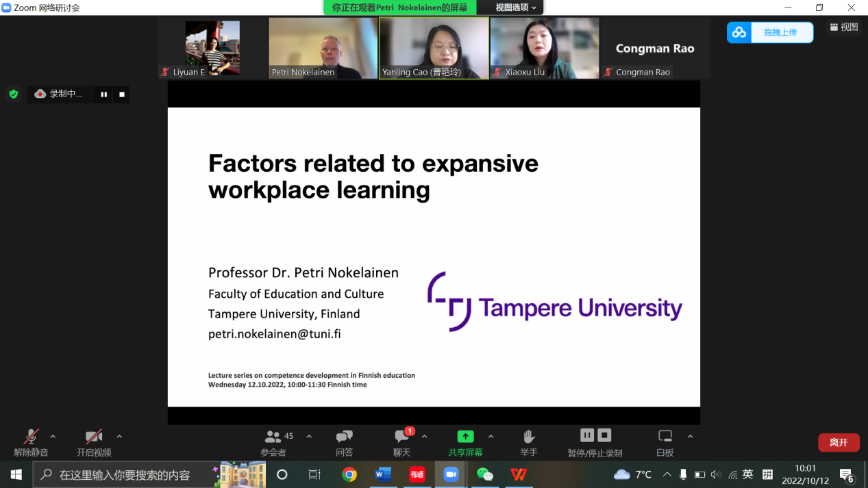Expand audio options arrow beside mute

[53, 437]
